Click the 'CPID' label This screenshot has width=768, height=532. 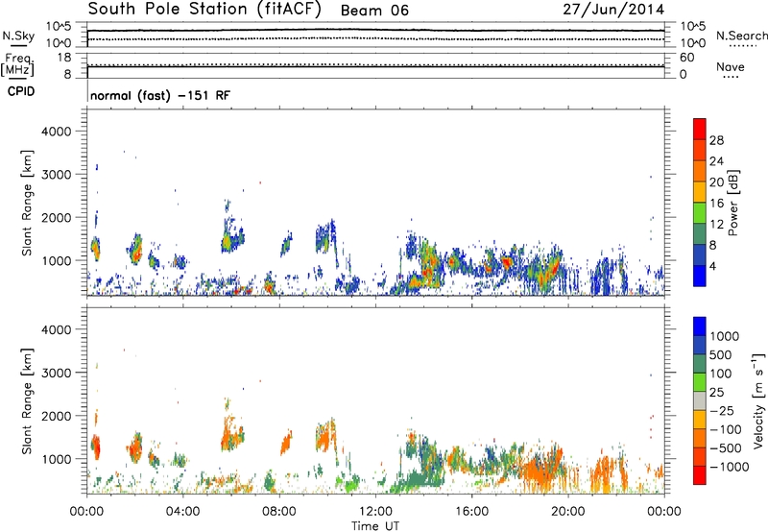pos(21,91)
